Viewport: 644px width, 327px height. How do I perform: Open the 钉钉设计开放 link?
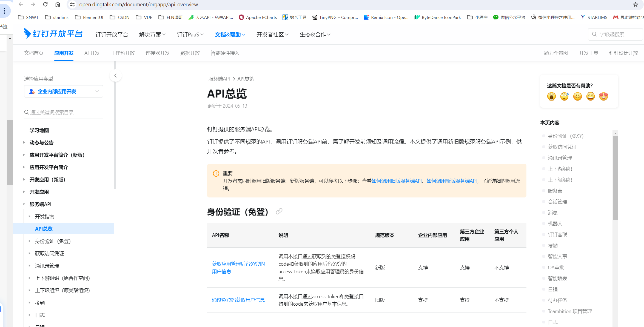623,53
